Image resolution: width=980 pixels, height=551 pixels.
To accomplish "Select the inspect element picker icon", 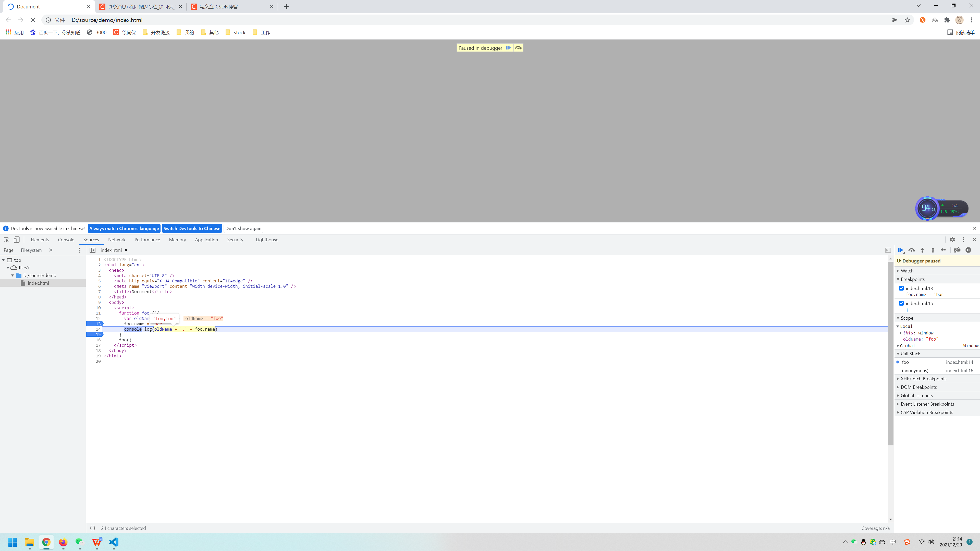I will (6, 240).
